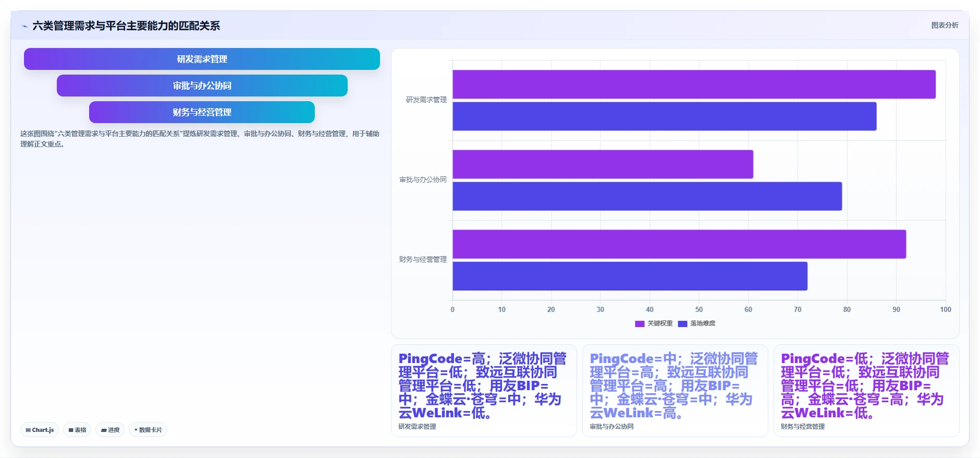Select the 研发需求管理 funnel bar
The width and height of the screenshot is (980, 458).
[202, 59]
